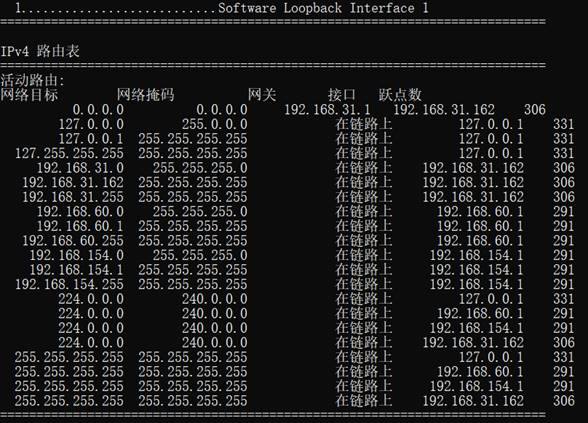588x423 pixels.
Task: Click the '网络目标' column header
Action: click(29, 94)
